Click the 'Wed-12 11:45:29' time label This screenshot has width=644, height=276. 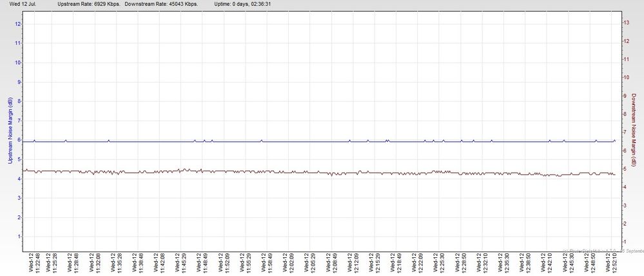[181, 263]
